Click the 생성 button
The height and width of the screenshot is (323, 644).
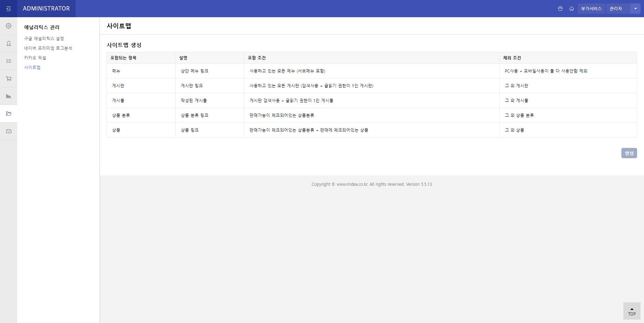[629, 153]
